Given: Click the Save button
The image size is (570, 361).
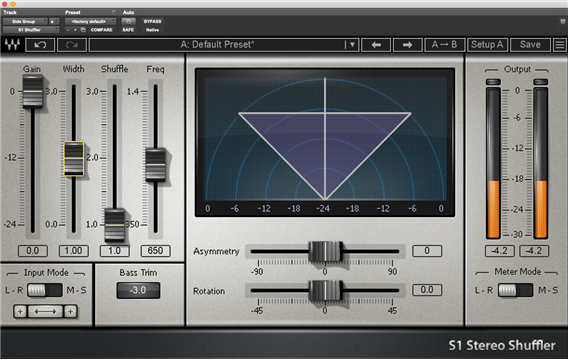Looking at the screenshot, I should 530,45.
